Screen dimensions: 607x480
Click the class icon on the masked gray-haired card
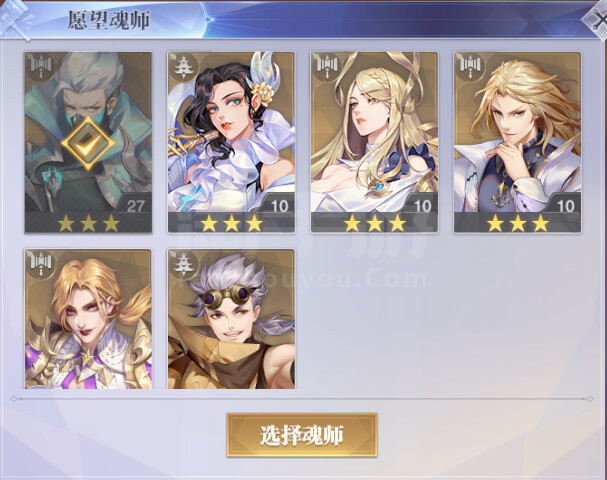click(41, 67)
